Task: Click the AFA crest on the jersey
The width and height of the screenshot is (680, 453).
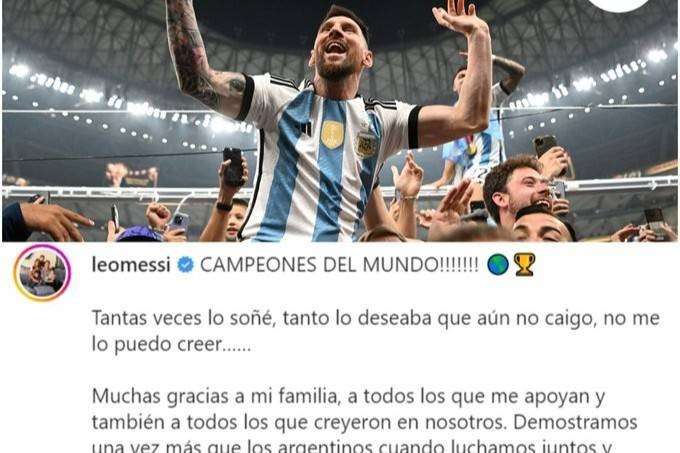Action: (366, 144)
